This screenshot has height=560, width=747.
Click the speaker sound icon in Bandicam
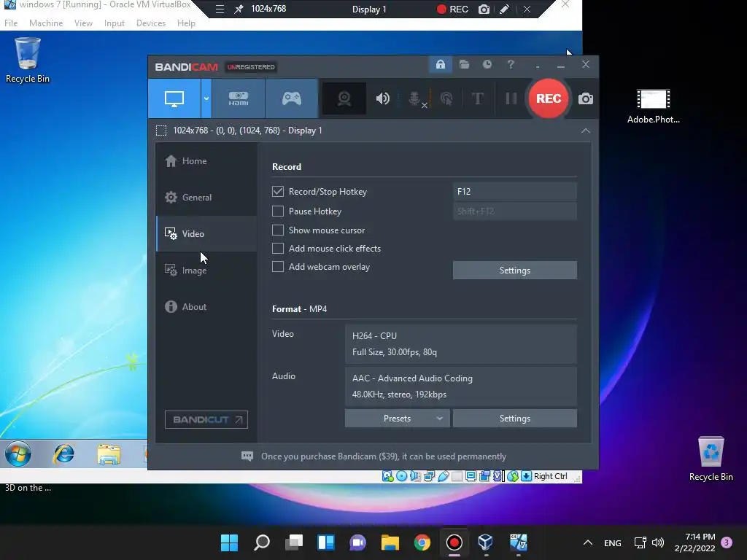[382, 98]
